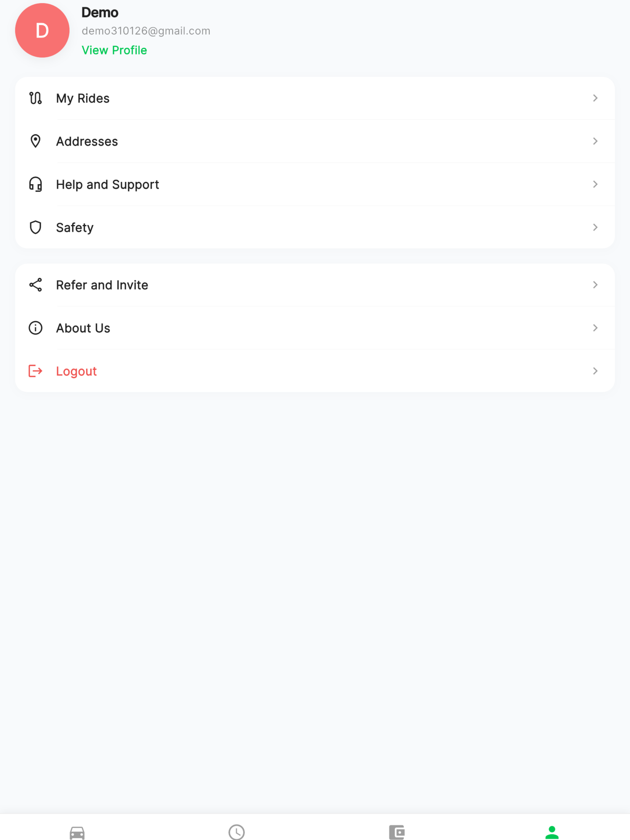630x840 pixels.
Task: Tap the Addresses location pin icon
Action: pyautogui.click(x=35, y=141)
